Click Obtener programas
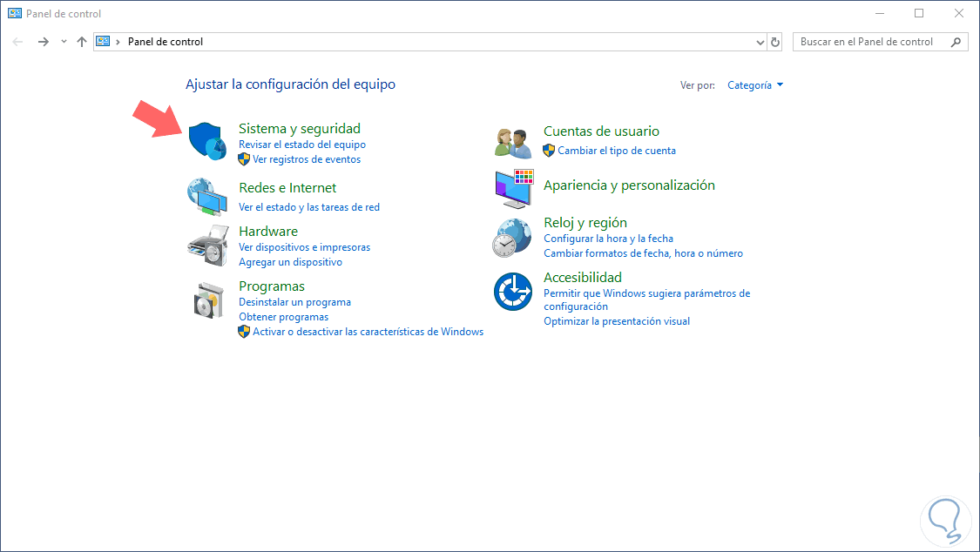This screenshot has height=552, width=980. 284,317
